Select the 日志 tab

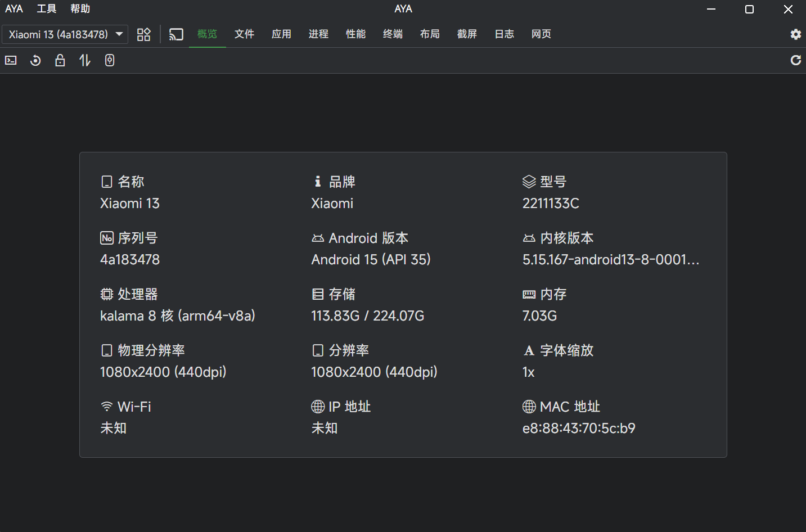pos(504,34)
